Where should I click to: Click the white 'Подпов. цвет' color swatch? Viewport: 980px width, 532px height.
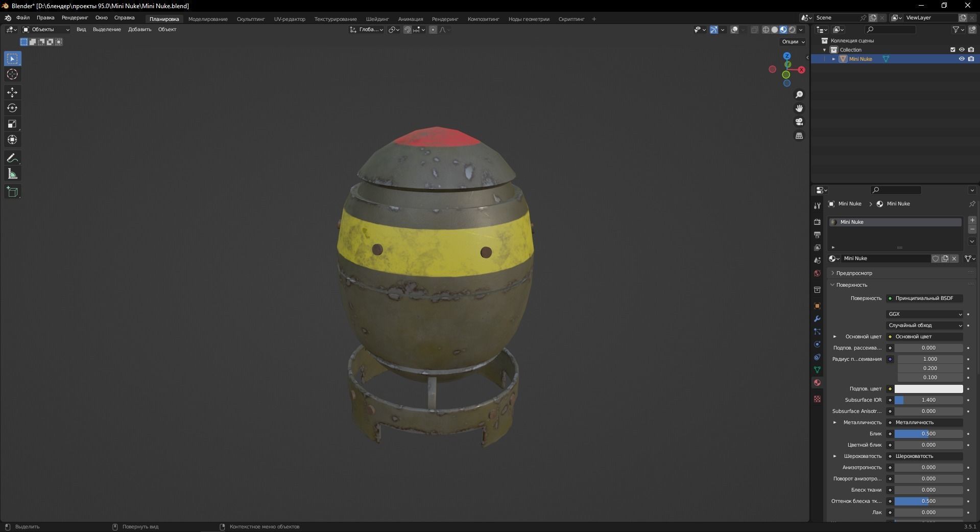[x=928, y=389]
